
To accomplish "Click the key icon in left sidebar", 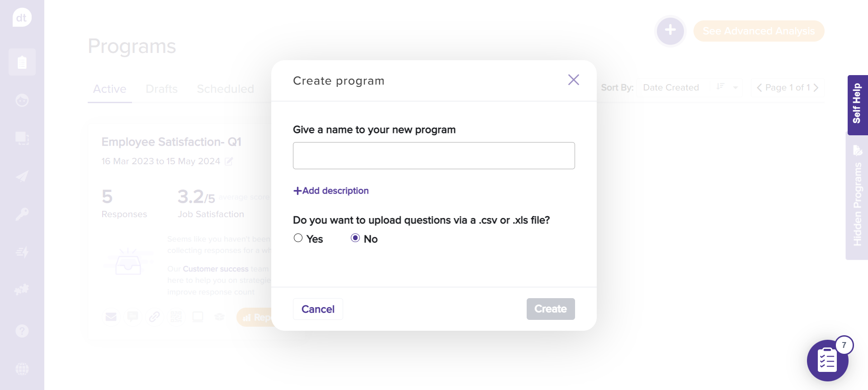I will point(22,214).
